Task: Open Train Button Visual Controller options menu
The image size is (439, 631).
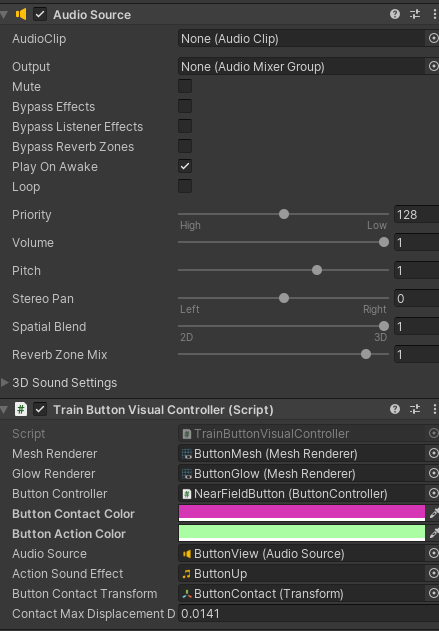Action: [435, 410]
